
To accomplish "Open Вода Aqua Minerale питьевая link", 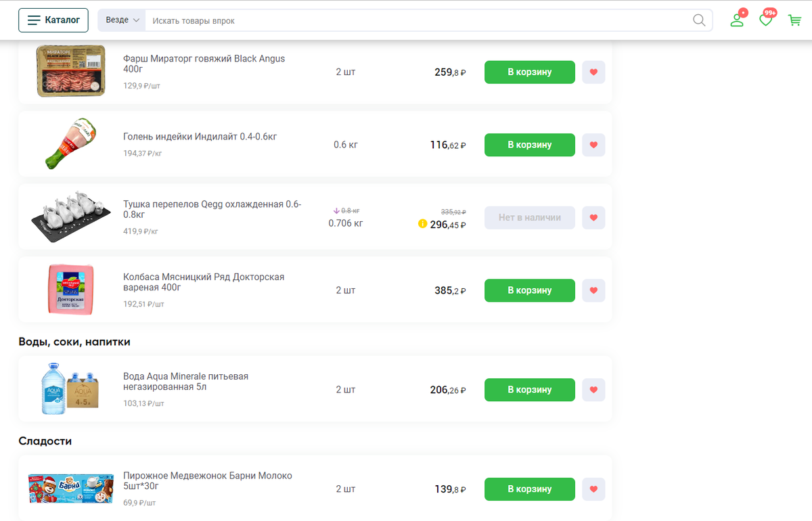I will [x=186, y=382].
